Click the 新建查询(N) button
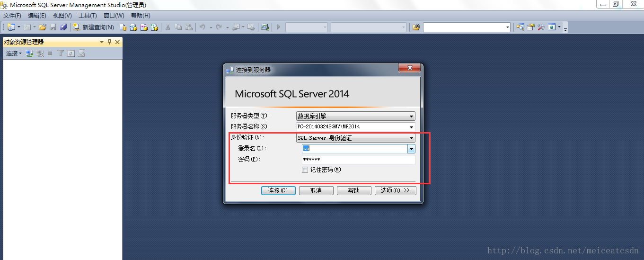 pyautogui.click(x=94, y=27)
